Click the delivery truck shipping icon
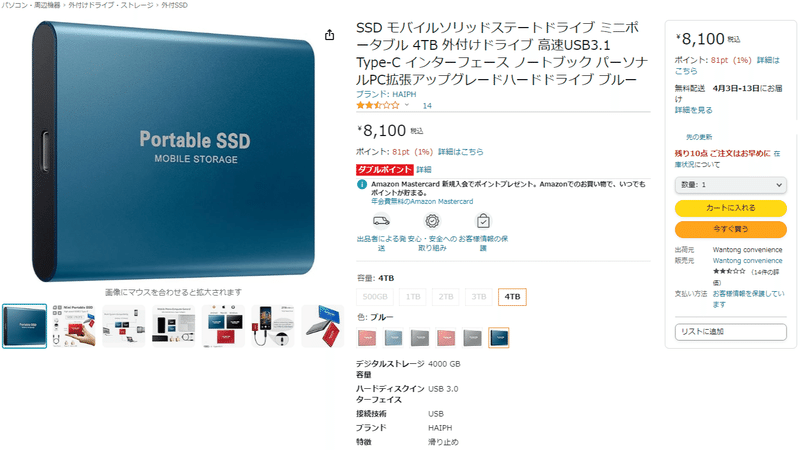The height and width of the screenshot is (450, 800). pyautogui.click(x=381, y=221)
